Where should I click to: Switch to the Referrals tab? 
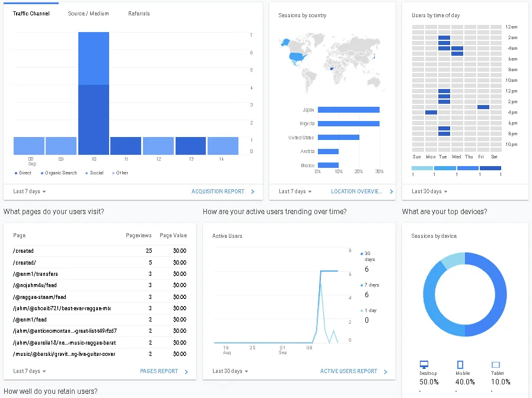(139, 14)
